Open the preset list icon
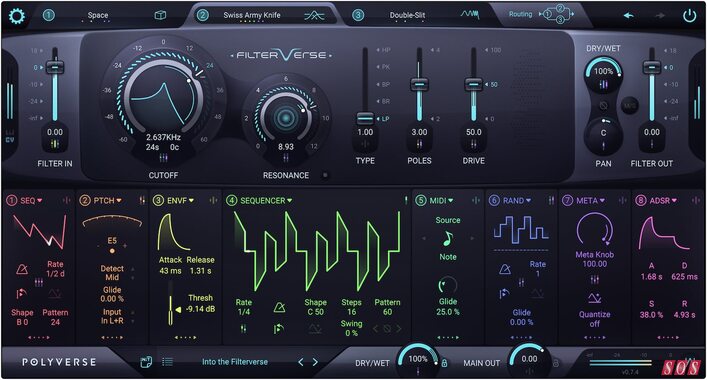Image resolution: width=707 pixels, height=380 pixels. (167, 362)
